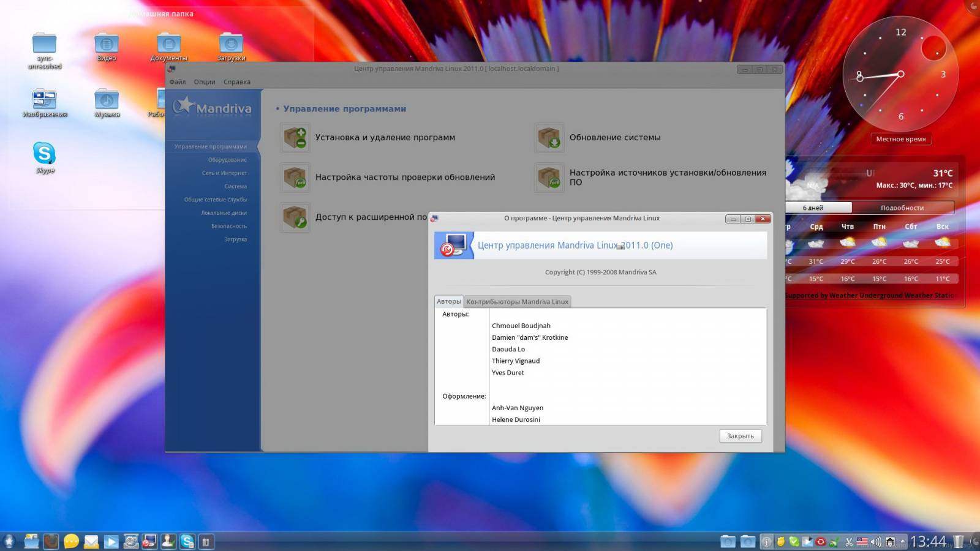This screenshot has width=980, height=551.
Task: Open system settings gear icon in taskbar
Action: (130, 541)
